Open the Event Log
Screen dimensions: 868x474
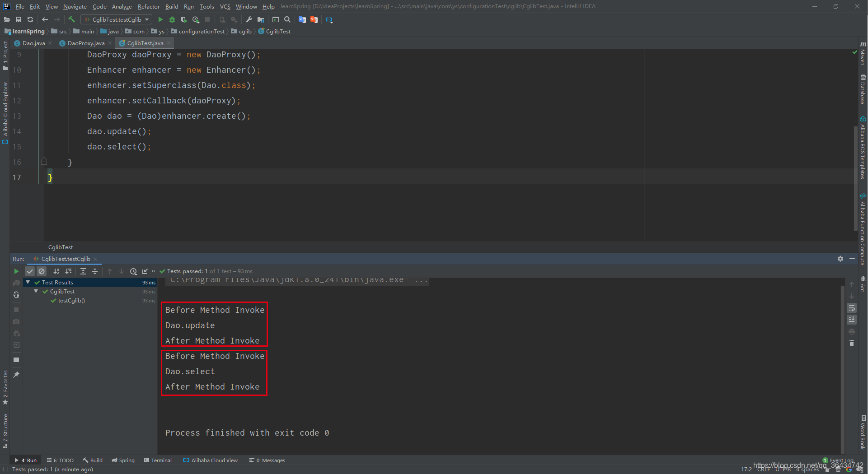pos(839,460)
